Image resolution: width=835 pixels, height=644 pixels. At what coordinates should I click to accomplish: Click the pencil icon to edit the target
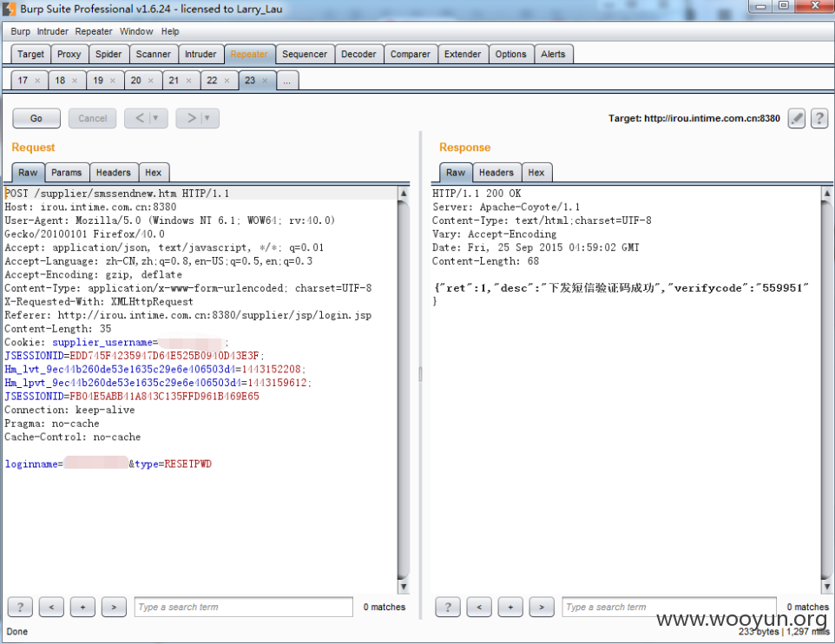796,118
